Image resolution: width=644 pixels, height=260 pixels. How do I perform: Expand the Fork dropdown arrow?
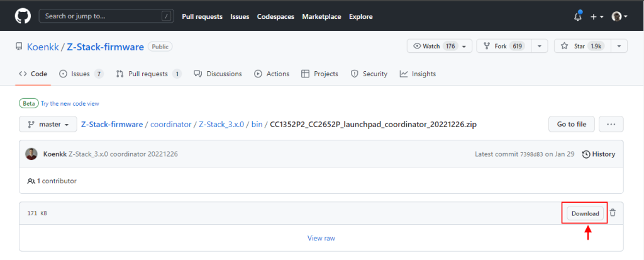[x=540, y=47]
